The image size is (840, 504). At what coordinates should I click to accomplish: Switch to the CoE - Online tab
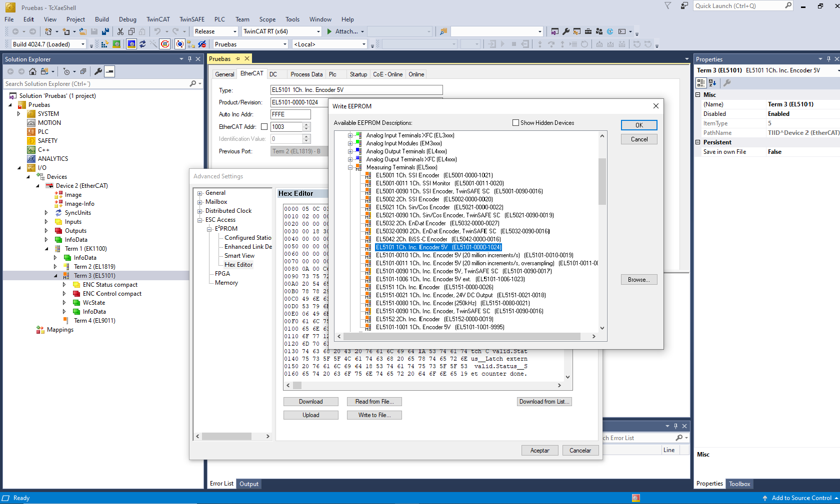click(387, 74)
